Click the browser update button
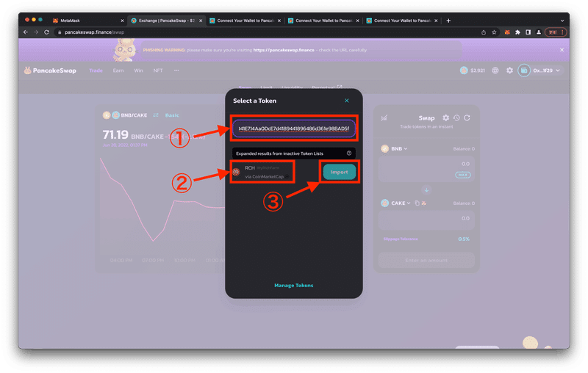Screen dimensions: 588x373 click(555, 32)
